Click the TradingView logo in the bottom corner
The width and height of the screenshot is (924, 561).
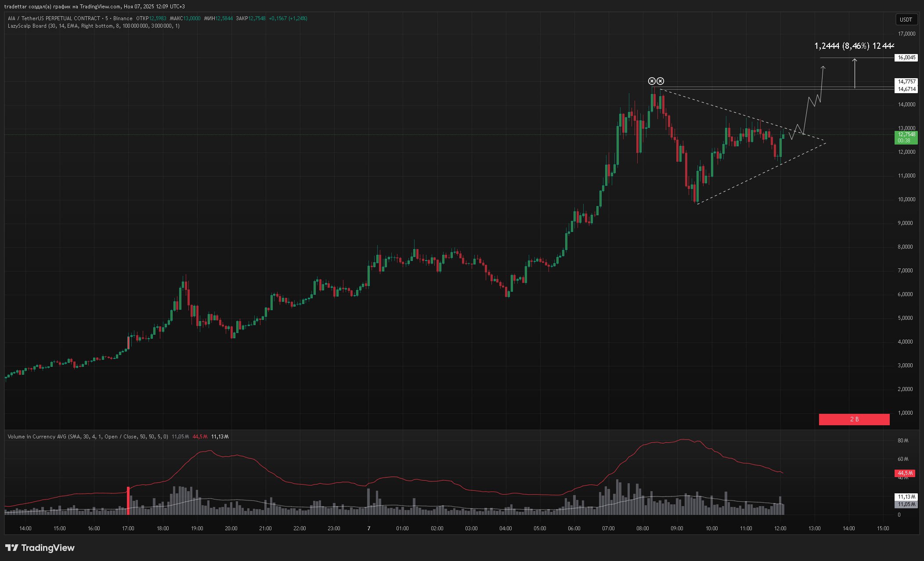pos(40,547)
